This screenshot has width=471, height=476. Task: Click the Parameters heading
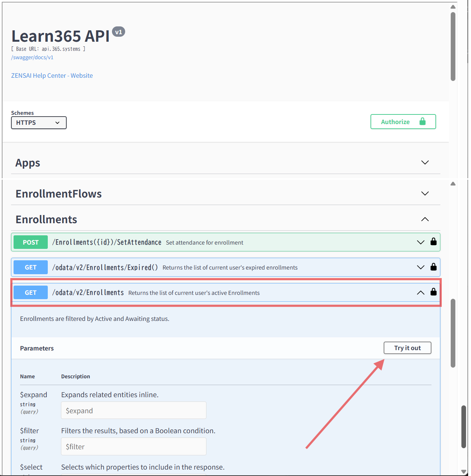click(x=37, y=348)
